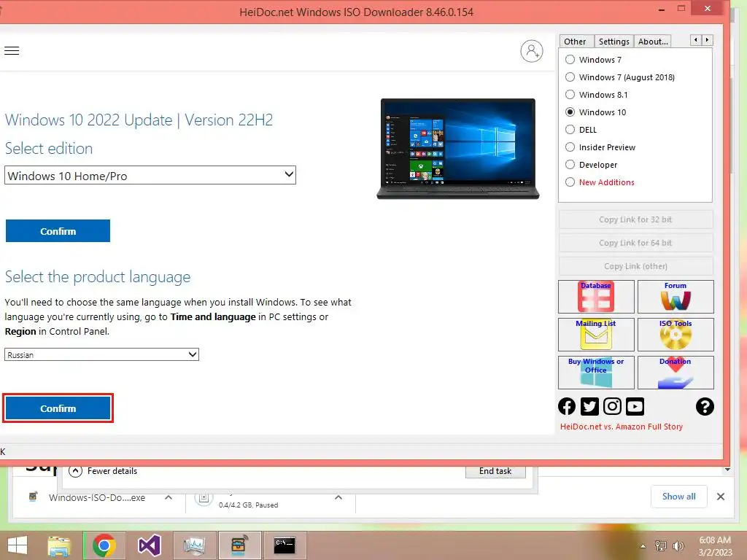Open the Forum icon button
The height and width of the screenshot is (560, 747).
tap(676, 296)
